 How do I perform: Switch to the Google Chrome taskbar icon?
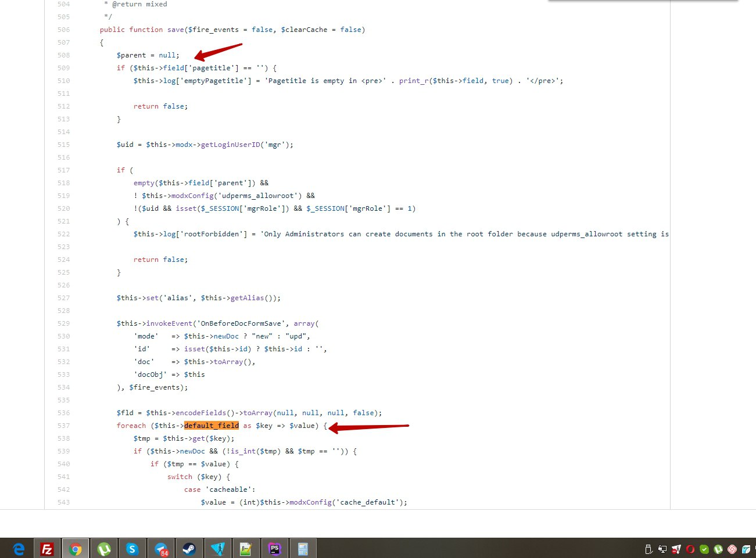click(76, 549)
